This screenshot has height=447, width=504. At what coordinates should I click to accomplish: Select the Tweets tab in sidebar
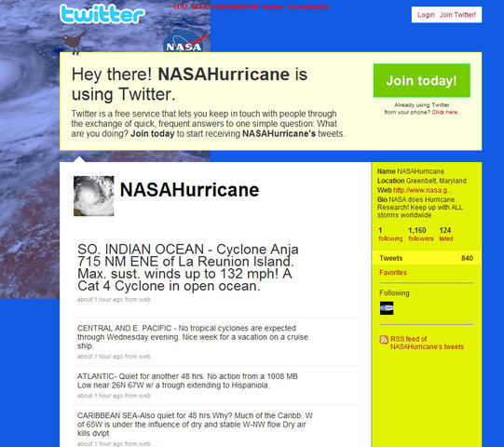[x=427, y=258]
